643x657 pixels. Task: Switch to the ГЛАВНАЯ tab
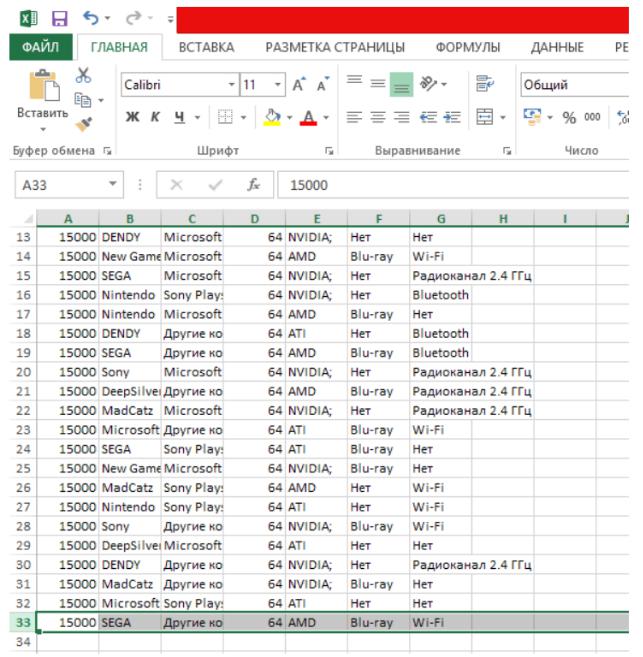tap(119, 47)
